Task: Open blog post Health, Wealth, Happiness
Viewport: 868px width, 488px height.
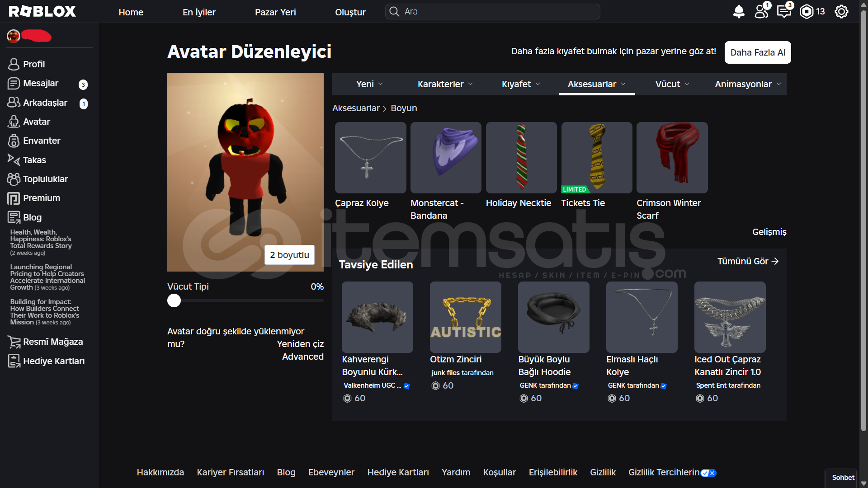Action: tap(41, 242)
